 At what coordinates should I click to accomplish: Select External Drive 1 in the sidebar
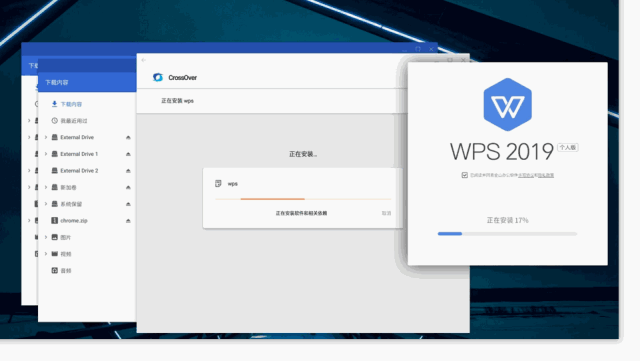tap(87, 154)
